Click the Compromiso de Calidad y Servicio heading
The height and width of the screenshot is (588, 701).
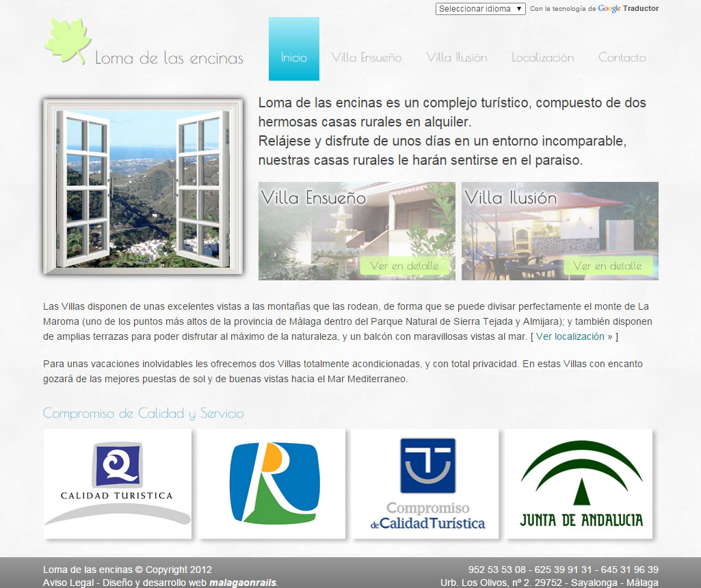pyautogui.click(x=144, y=413)
